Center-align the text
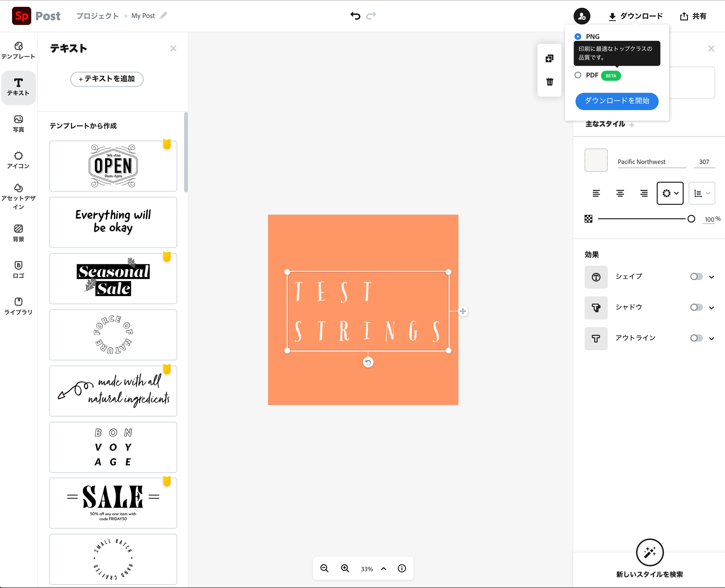 point(620,193)
